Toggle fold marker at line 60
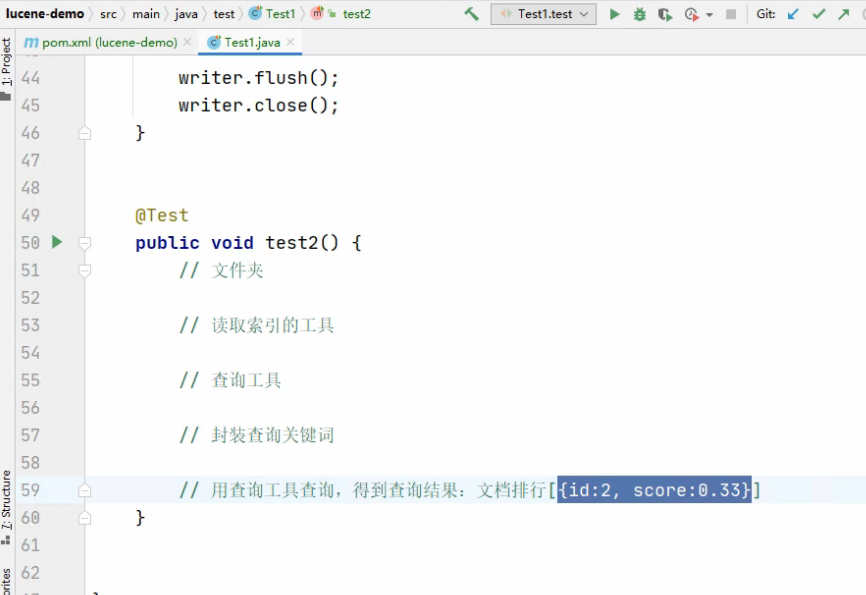866x595 pixels. (x=85, y=518)
